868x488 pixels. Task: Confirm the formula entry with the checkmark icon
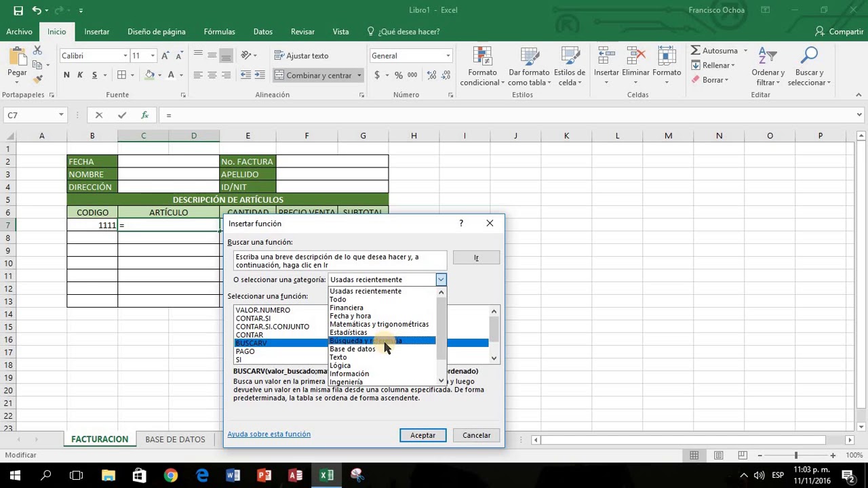121,115
